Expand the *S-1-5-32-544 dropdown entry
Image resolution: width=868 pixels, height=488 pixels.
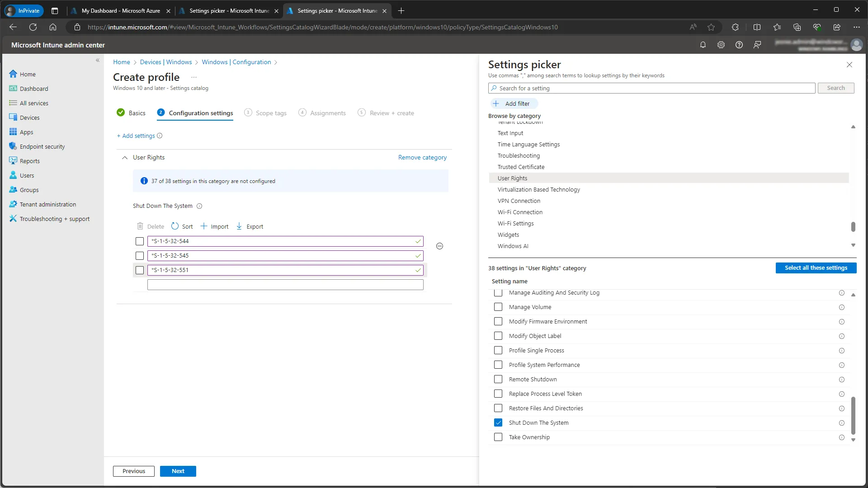419,241
